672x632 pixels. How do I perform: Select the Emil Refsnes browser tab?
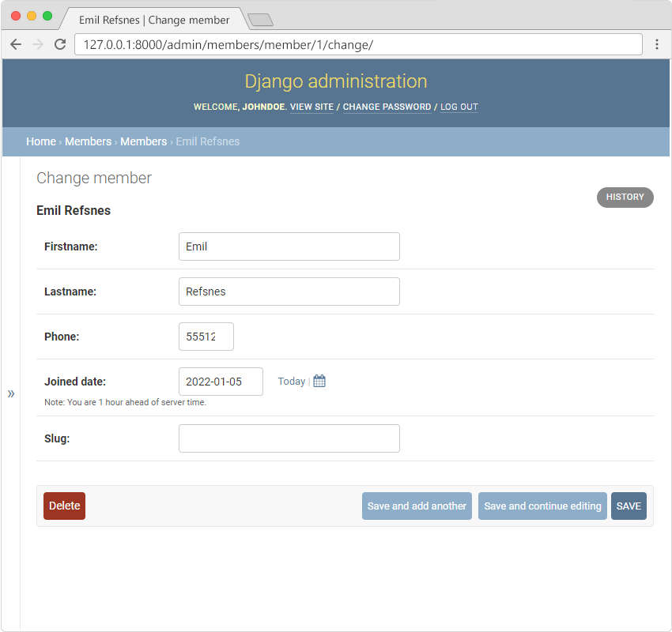pos(154,20)
